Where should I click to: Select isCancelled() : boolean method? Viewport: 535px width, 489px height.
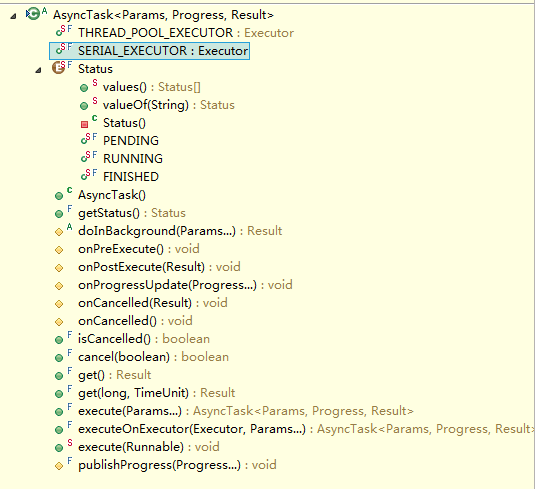[144, 339]
